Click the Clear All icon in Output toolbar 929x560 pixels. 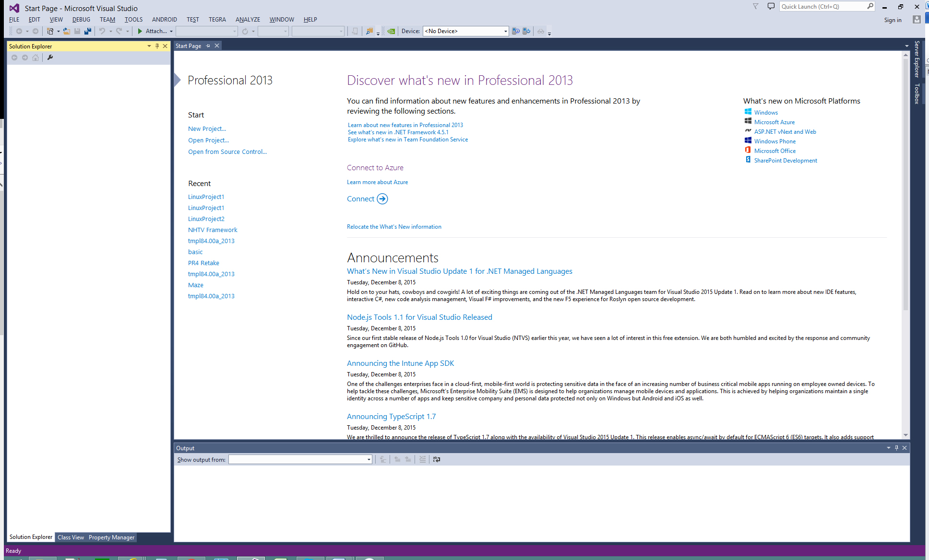coord(422,459)
